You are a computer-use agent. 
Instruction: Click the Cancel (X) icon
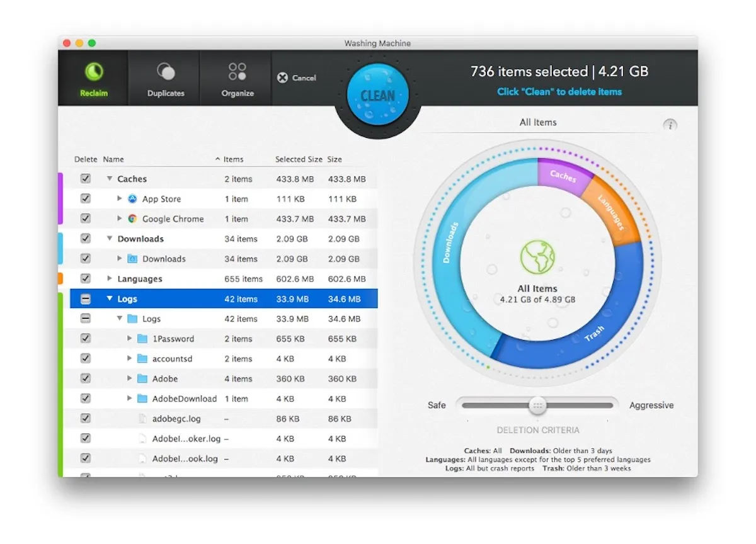tap(282, 78)
